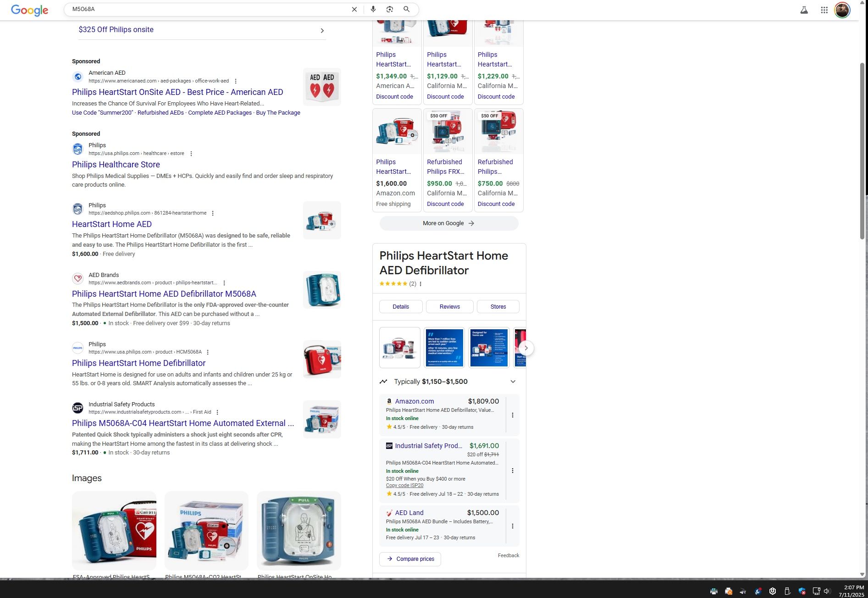Click the Use Code "Summer200" sitelink
The width and height of the screenshot is (868, 598).
click(x=102, y=113)
